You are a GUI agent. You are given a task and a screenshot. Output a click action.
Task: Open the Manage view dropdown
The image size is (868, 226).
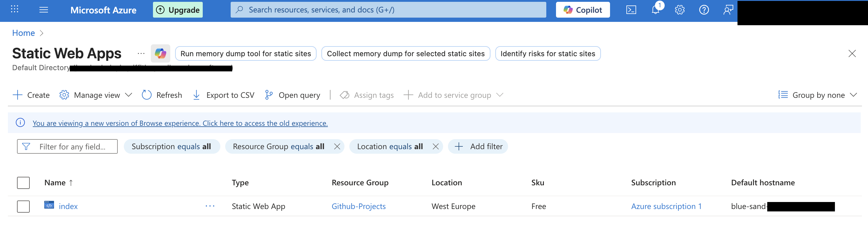(96, 95)
